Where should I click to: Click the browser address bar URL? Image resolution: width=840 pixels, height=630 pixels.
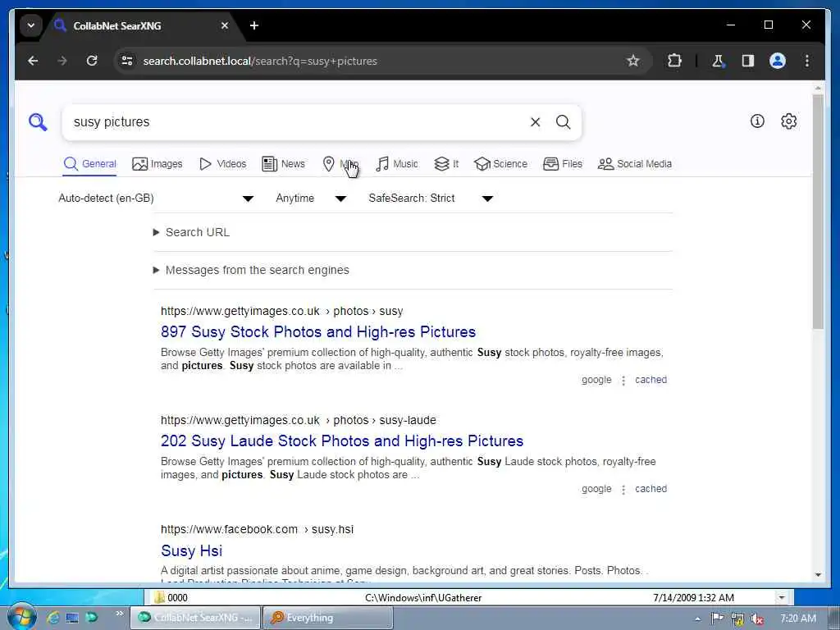coord(260,61)
